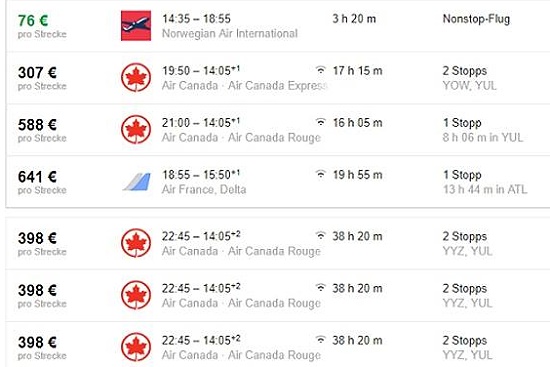
Task: Click Wi-Fi icon next to 17 h 15 m
Action: coord(321,70)
